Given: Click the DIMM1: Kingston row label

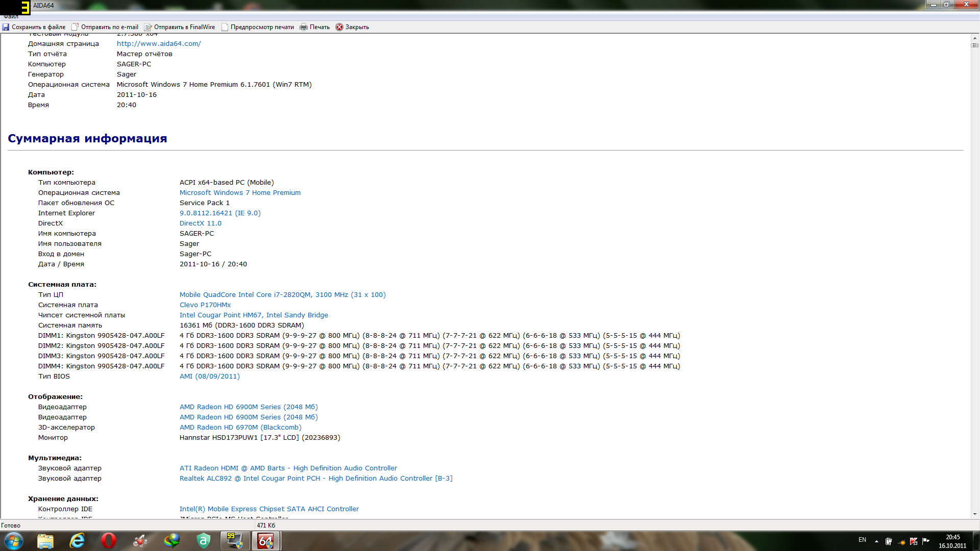Looking at the screenshot, I should [x=101, y=336].
